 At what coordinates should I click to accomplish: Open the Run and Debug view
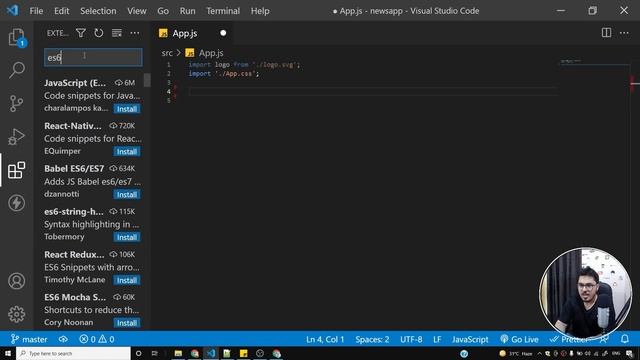coord(17,137)
